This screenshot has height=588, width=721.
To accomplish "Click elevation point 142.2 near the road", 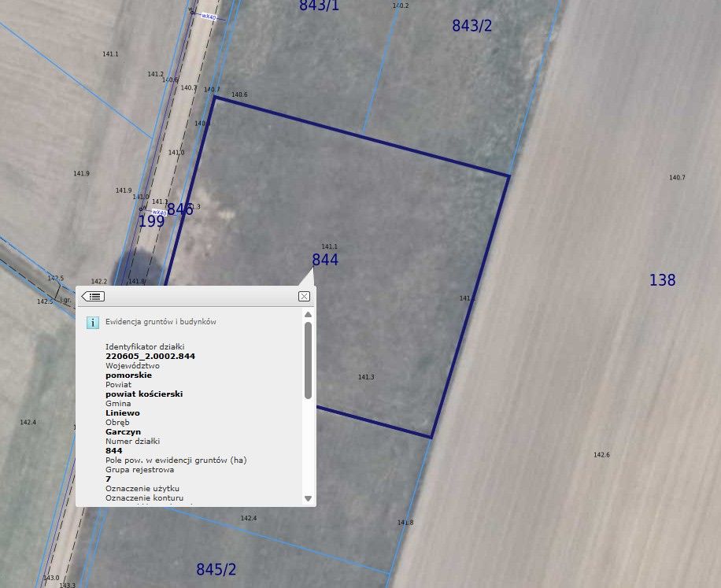I will (x=99, y=281).
